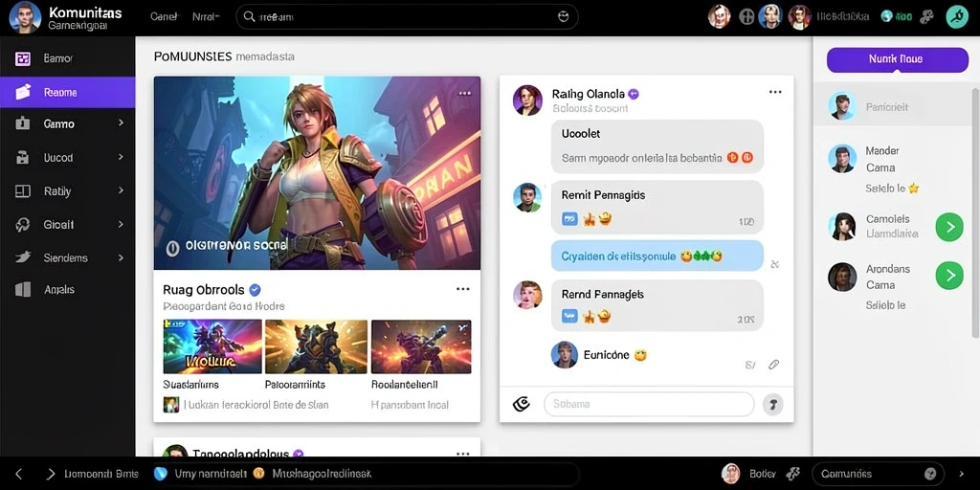Expand the Siendems sidebar item chevron
The width and height of the screenshot is (980, 490).
121,256
